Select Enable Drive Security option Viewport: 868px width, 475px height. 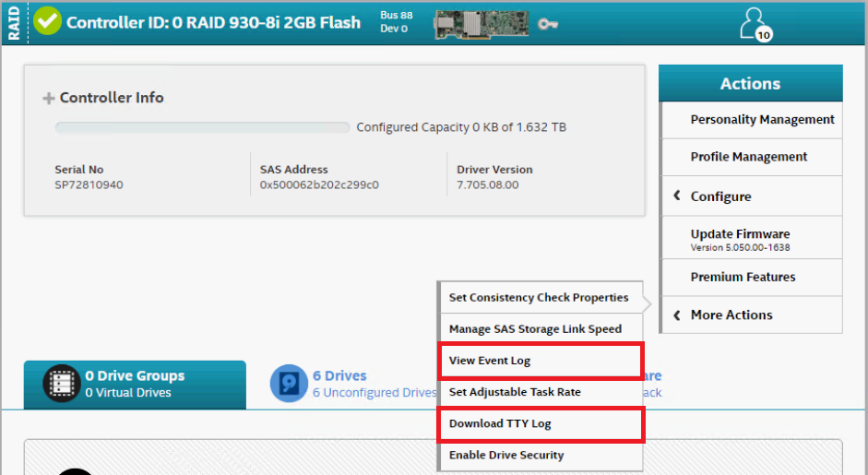tap(541, 456)
